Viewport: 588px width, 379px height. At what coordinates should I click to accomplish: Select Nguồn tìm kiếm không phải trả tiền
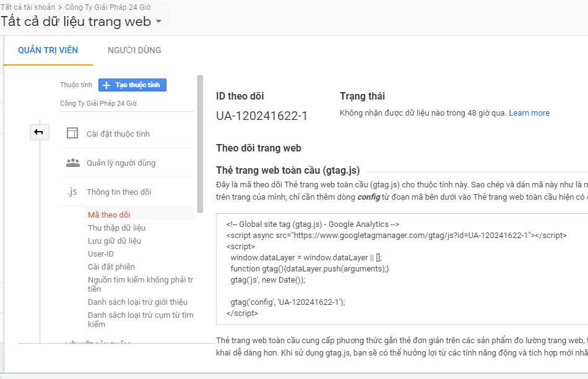point(141,284)
